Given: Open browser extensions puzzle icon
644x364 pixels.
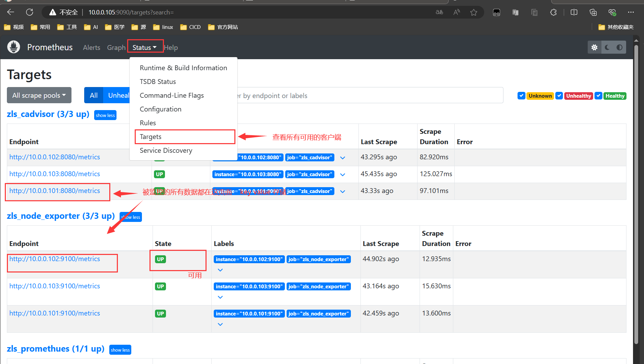Looking at the screenshot, I should point(553,12).
